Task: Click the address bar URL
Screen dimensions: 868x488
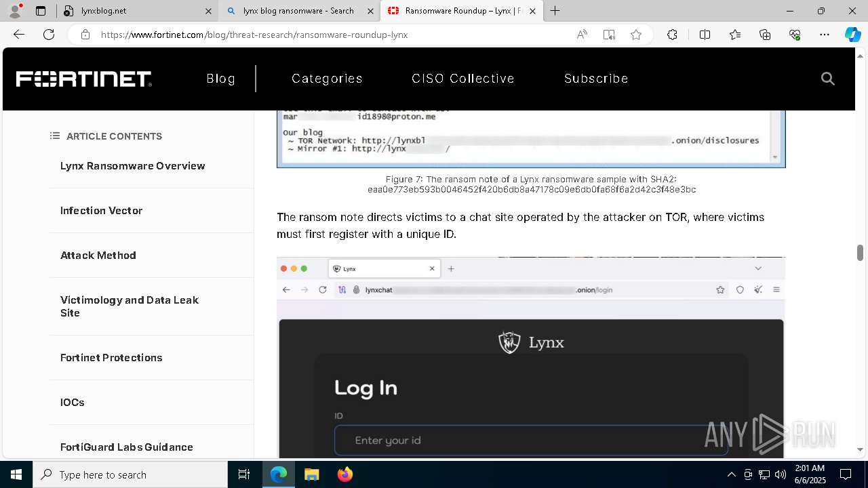Action: [254, 35]
